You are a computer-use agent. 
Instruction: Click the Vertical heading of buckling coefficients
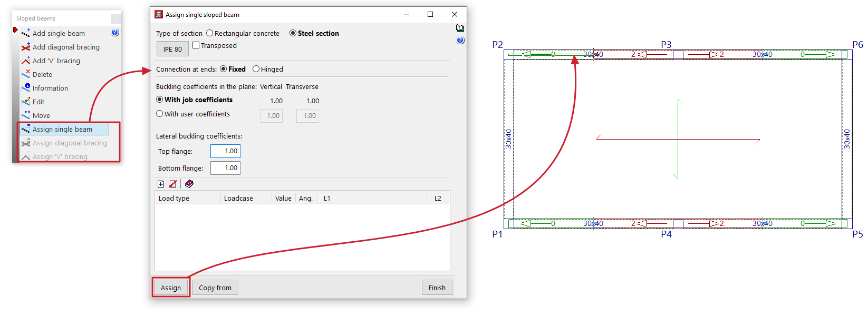point(271,86)
